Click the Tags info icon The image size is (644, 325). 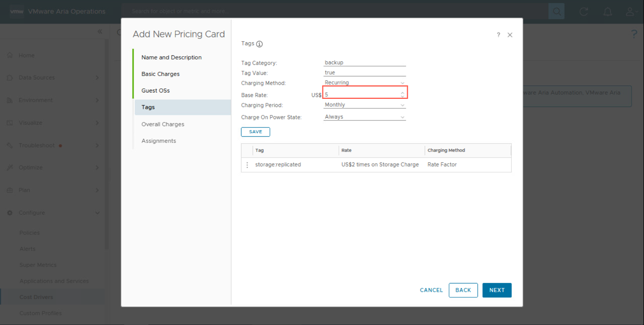pos(259,44)
